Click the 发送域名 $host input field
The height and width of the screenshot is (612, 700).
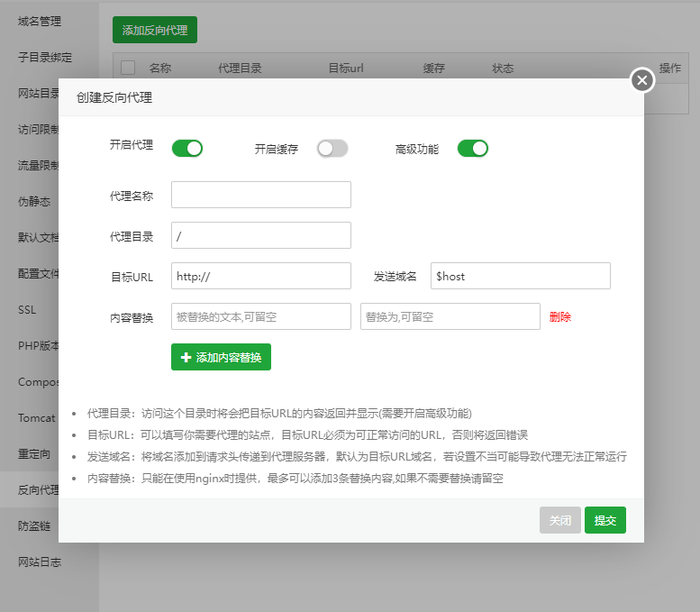(x=521, y=276)
